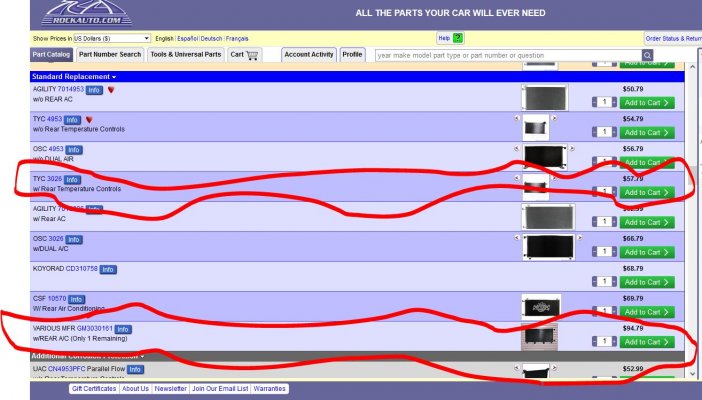Open the green Help question mark icon
The image size is (702, 400).
pyautogui.click(x=458, y=38)
